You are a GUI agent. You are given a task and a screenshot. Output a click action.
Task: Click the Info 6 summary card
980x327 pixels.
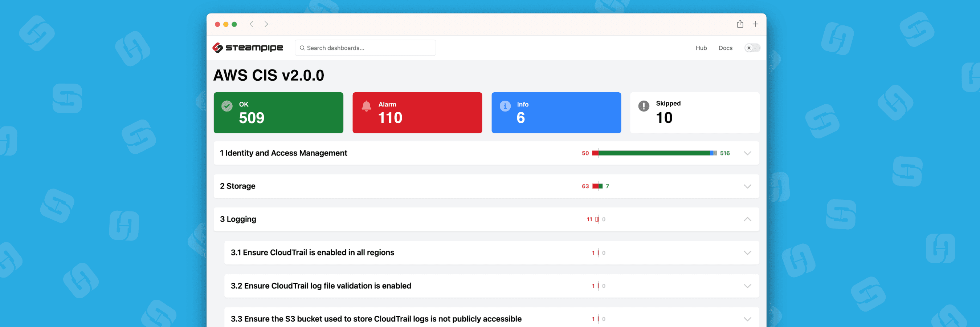coord(556,113)
